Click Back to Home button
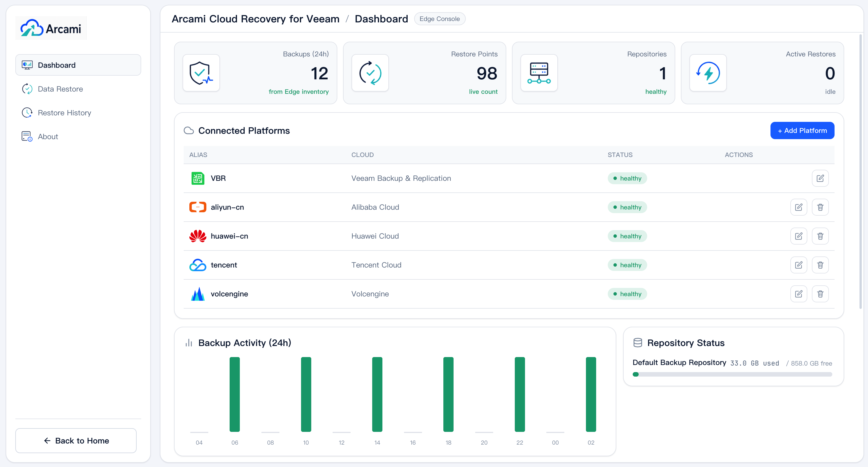The width and height of the screenshot is (868, 467). [x=76, y=441]
